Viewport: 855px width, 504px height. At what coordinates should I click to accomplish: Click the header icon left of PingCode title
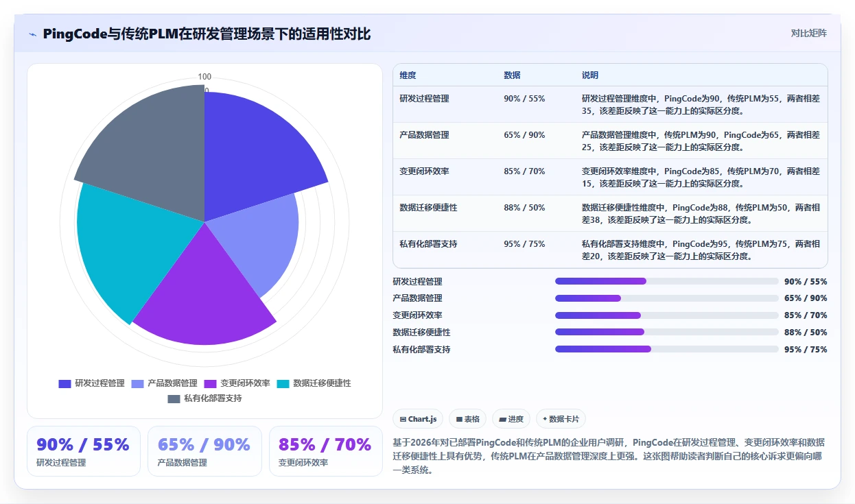pos(32,34)
